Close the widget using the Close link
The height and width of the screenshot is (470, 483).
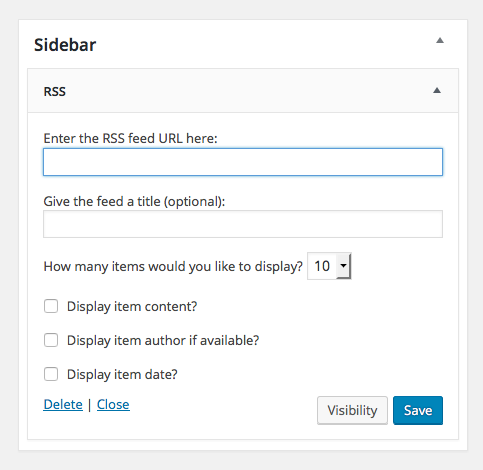113,405
